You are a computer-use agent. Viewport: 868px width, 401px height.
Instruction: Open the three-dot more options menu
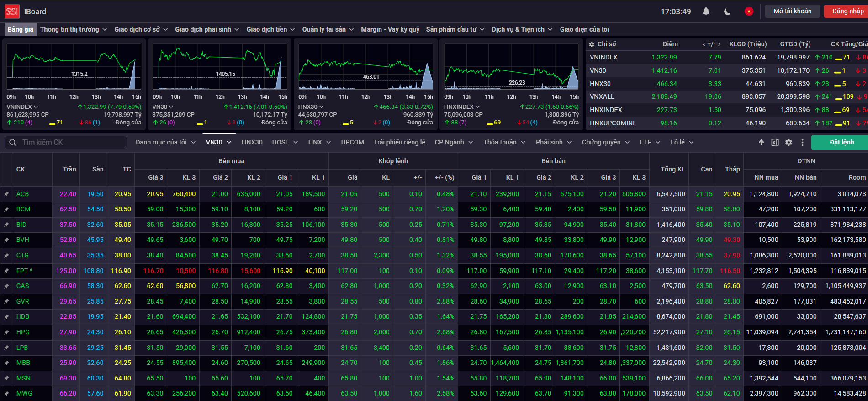click(x=802, y=143)
